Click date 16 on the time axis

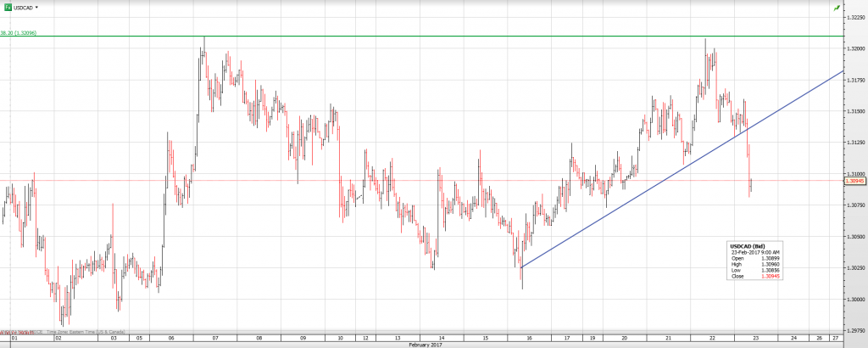(x=528, y=337)
